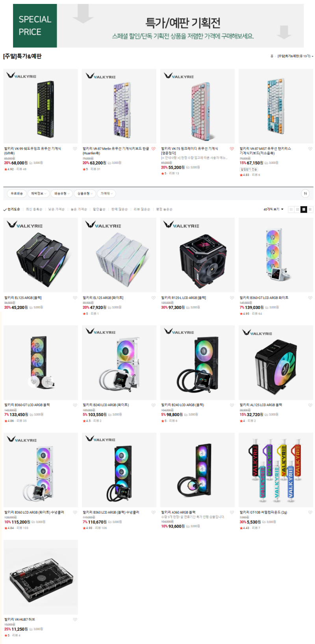Click heart overlay on B360-GT black image
The height and width of the screenshot is (644, 315).
(34, 382)
